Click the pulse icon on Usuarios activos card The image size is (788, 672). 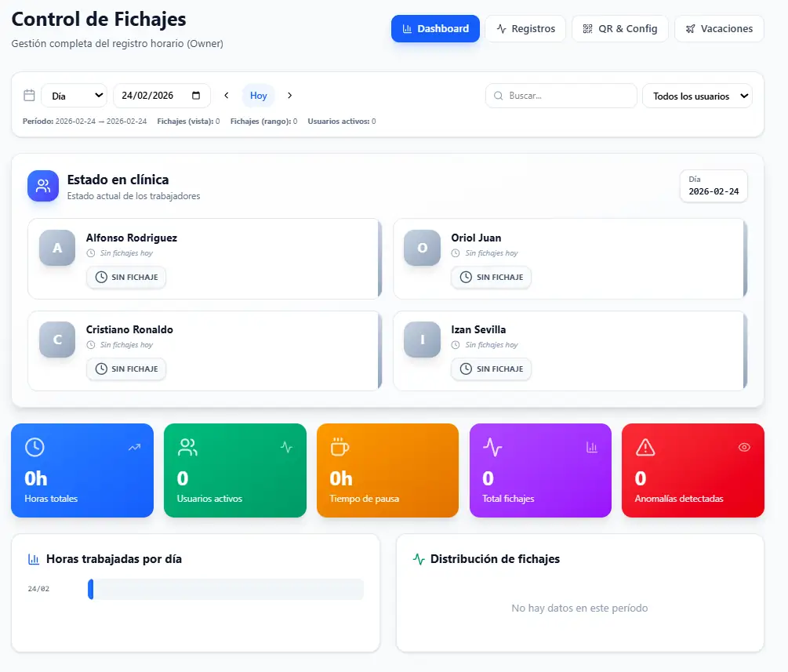(286, 447)
